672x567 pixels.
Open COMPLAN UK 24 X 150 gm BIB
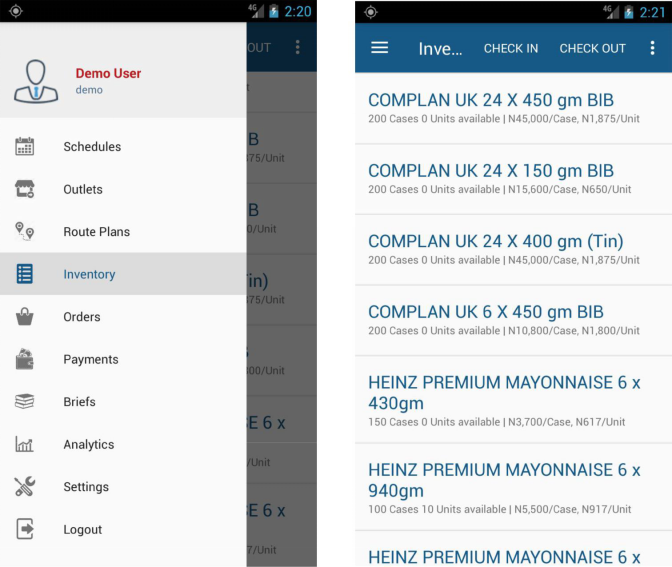pyautogui.click(x=513, y=179)
